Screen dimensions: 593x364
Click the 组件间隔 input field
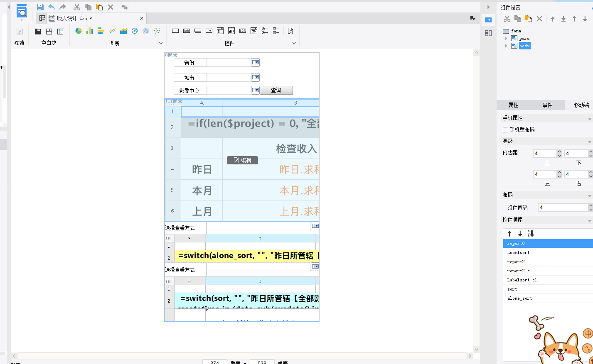click(563, 208)
